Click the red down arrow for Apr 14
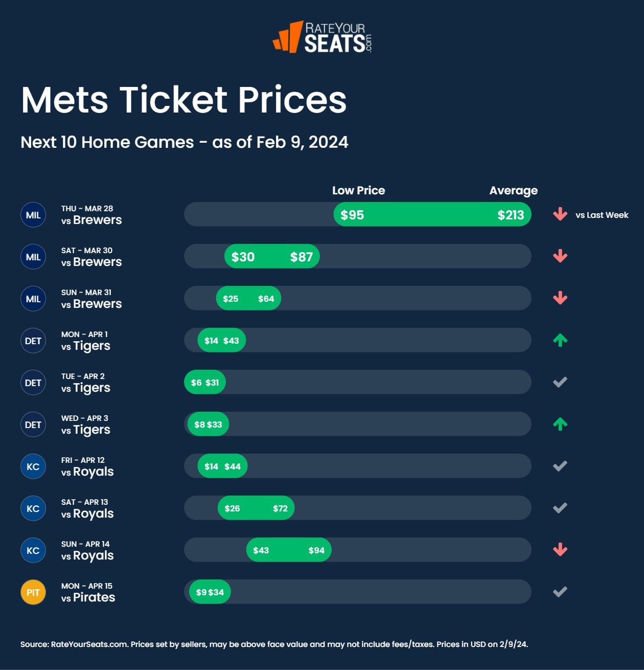Image resolution: width=644 pixels, height=670 pixels. (x=560, y=550)
